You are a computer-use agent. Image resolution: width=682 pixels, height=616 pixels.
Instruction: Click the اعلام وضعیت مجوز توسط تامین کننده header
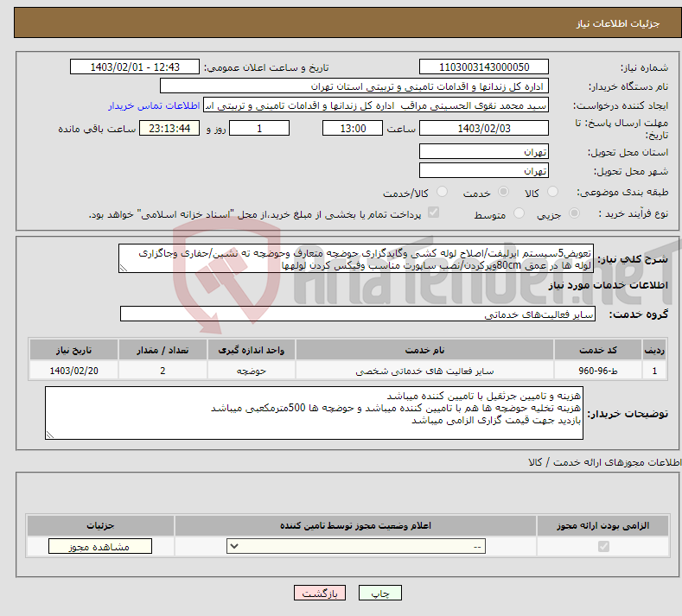[x=355, y=525]
